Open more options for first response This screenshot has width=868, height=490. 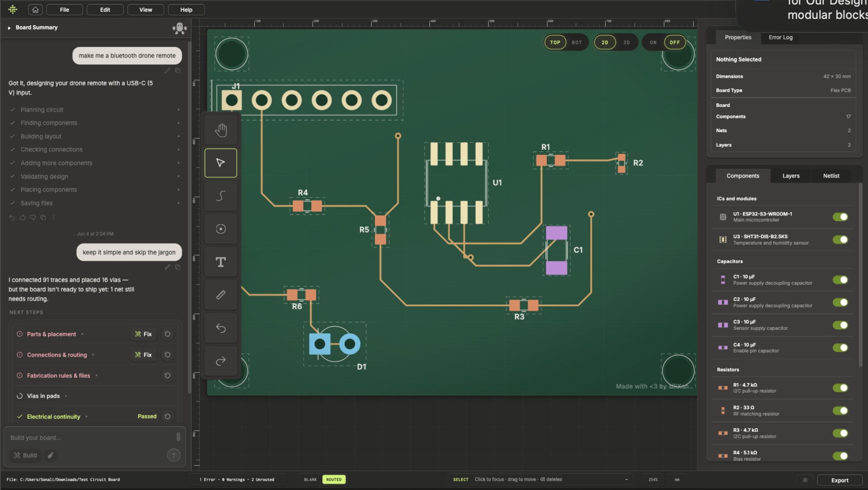tap(53, 217)
